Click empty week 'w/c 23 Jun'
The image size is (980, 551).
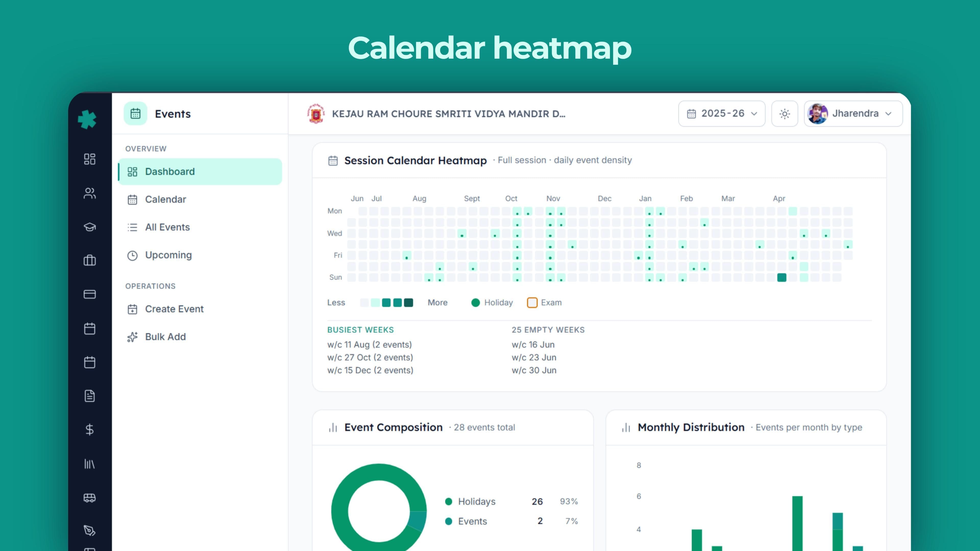click(534, 357)
